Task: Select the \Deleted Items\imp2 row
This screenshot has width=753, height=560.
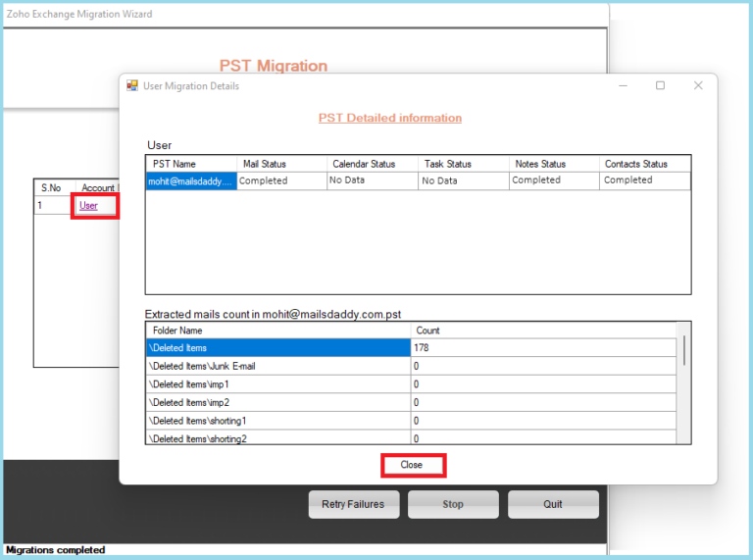Action: tap(411, 402)
